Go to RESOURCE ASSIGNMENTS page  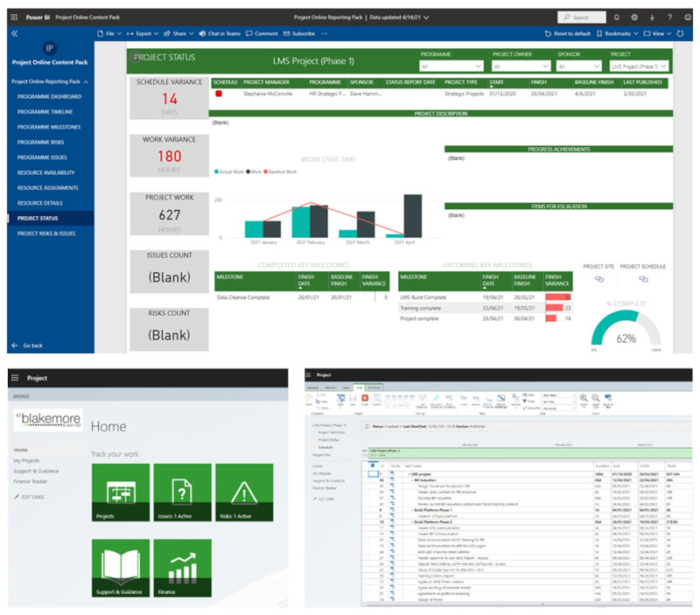point(48,187)
